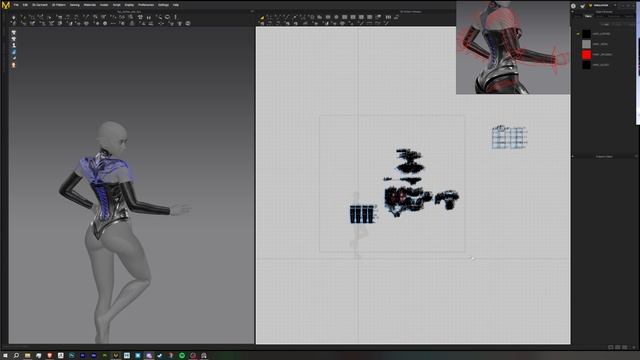This screenshot has height=360, width=640.
Task: Collapse the Property Editor panel arrow
Action: 572,156
